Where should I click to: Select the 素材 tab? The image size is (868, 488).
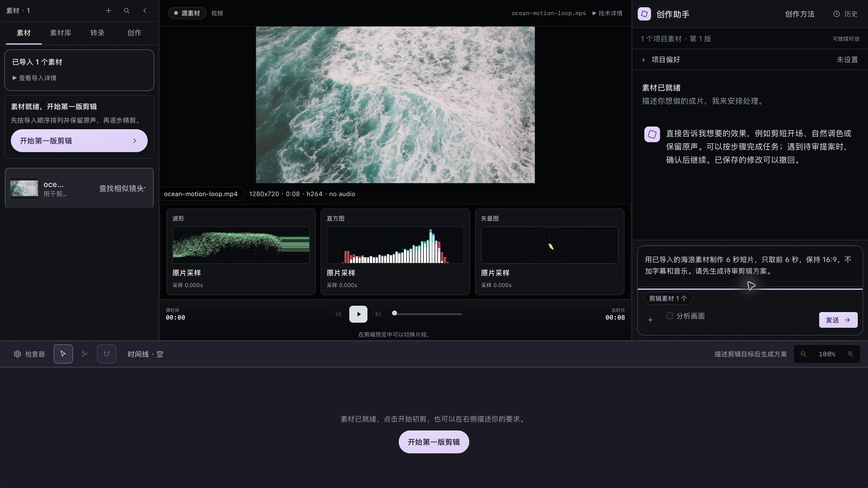click(24, 33)
